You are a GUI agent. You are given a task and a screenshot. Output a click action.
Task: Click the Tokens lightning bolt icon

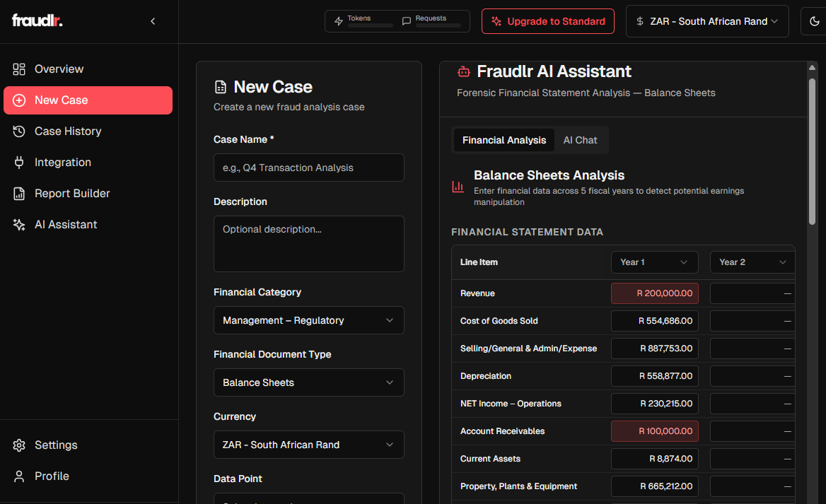[339, 21]
